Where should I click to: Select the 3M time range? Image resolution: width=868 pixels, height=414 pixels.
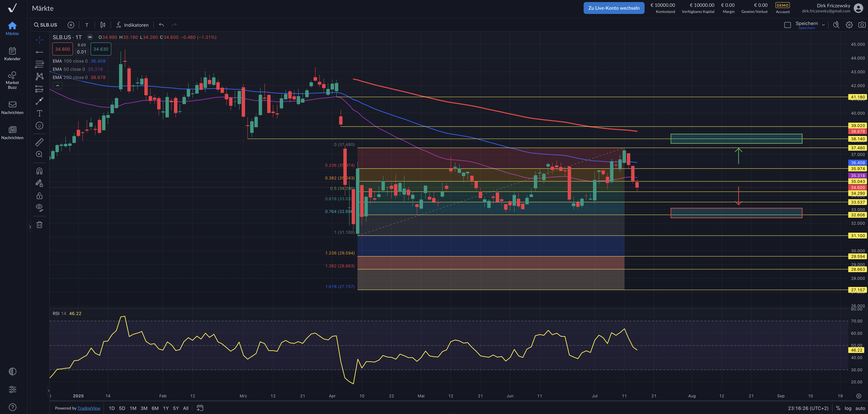point(144,408)
